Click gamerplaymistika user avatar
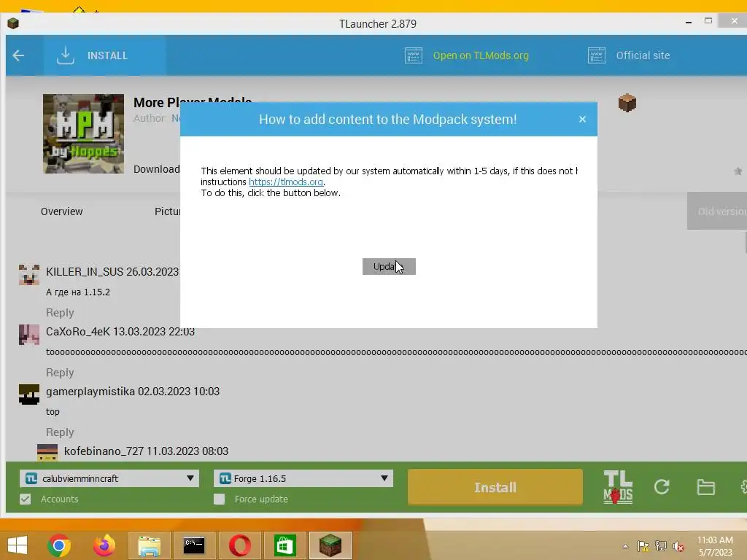747x560 pixels. coord(29,394)
